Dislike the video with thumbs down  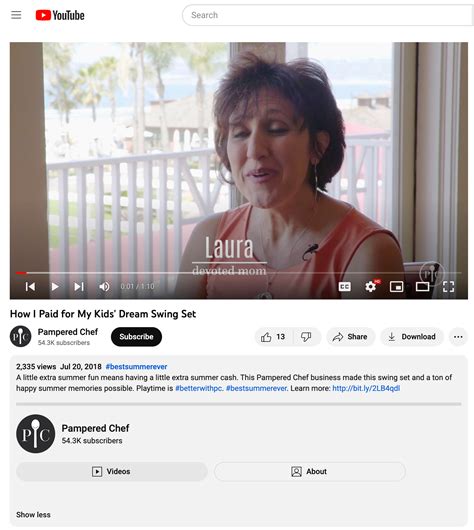[x=306, y=337]
